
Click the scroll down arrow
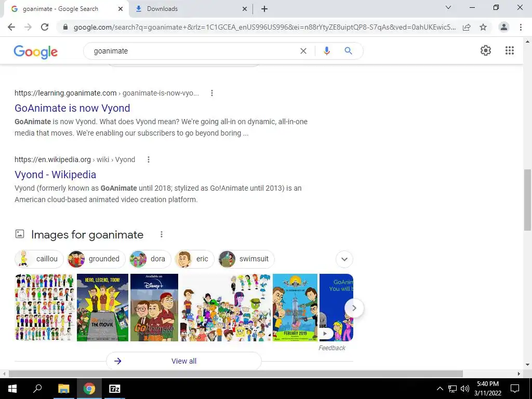pos(527,365)
